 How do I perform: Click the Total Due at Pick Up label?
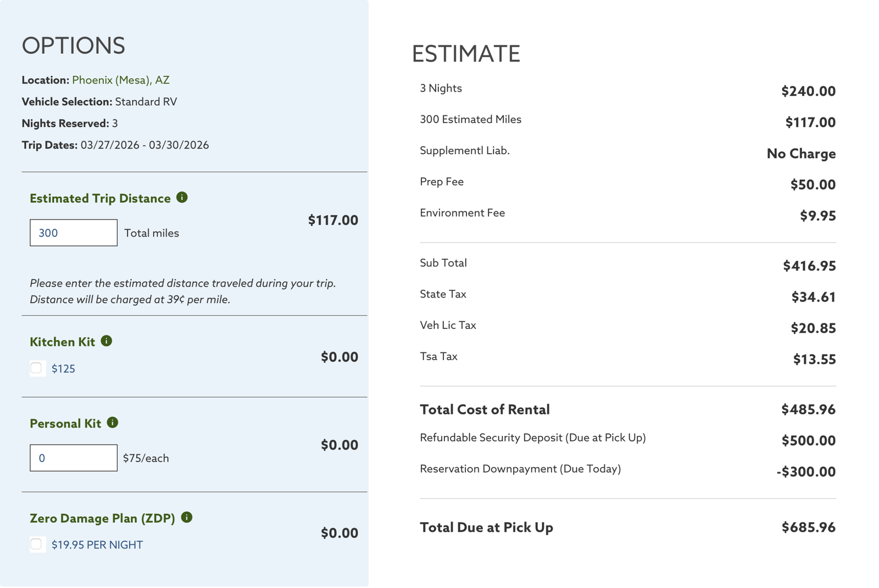(486, 528)
